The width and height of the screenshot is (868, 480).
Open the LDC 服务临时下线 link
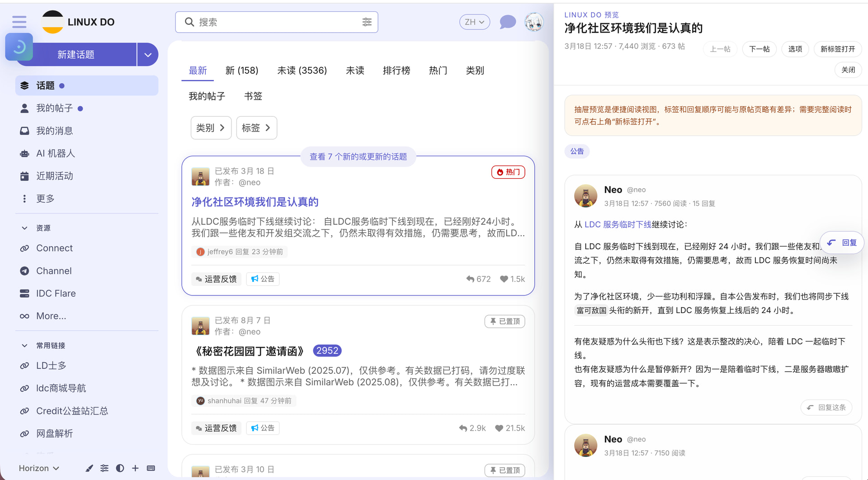[x=618, y=224]
